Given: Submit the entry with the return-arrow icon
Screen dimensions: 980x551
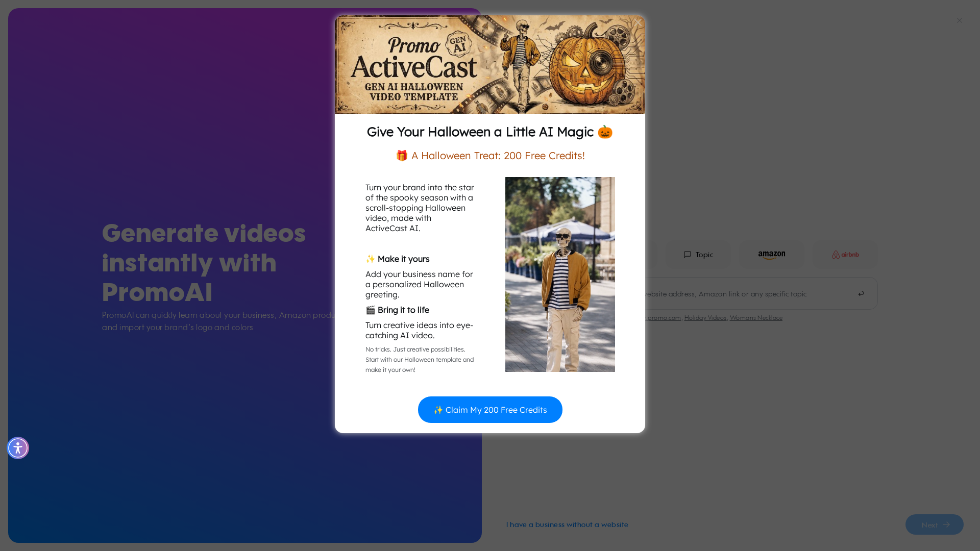Looking at the screenshot, I should point(861,294).
